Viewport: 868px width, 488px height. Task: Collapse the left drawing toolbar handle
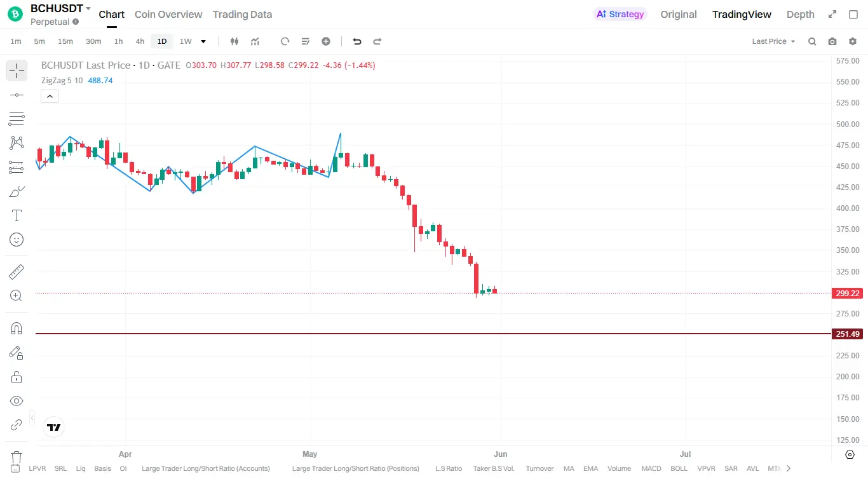32,417
